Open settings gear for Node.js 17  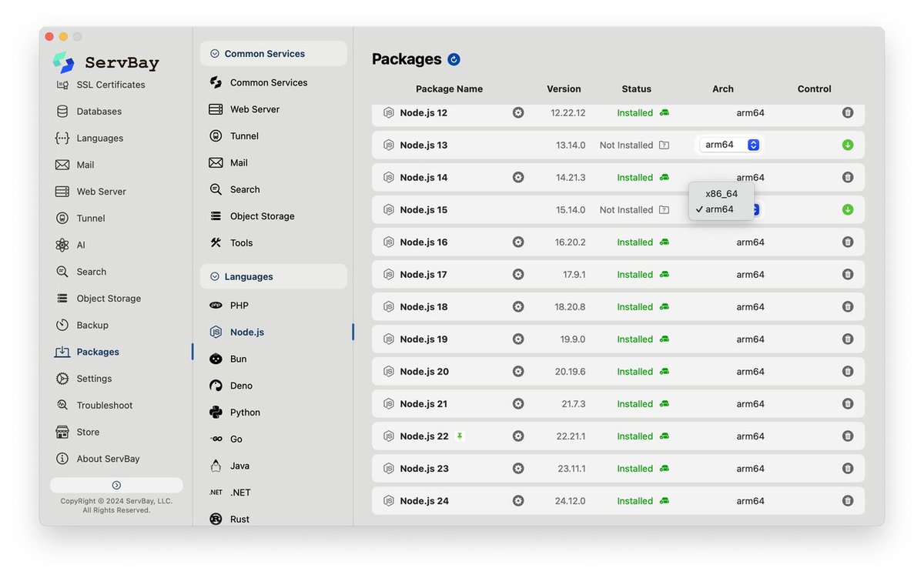click(518, 274)
